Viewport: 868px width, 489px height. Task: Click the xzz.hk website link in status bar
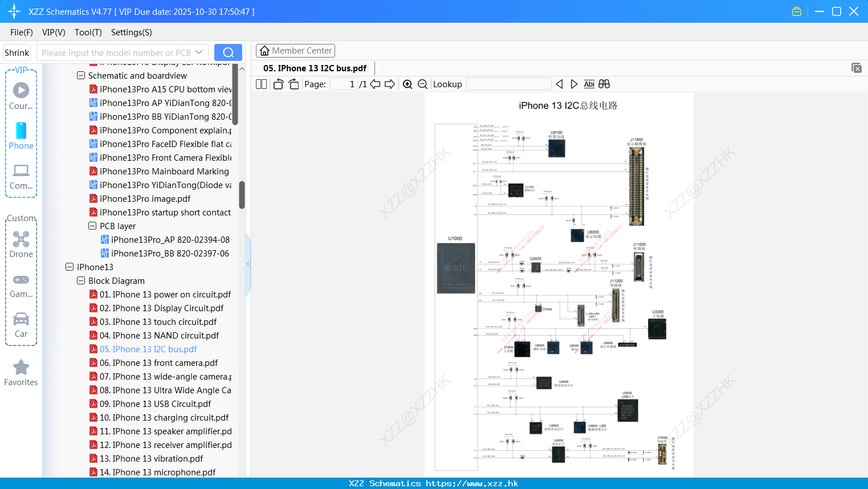tap(472, 483)
